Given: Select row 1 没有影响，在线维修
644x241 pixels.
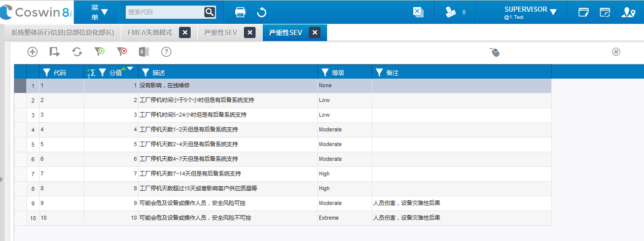Looking at the screenshot, I should click(282, 86).
